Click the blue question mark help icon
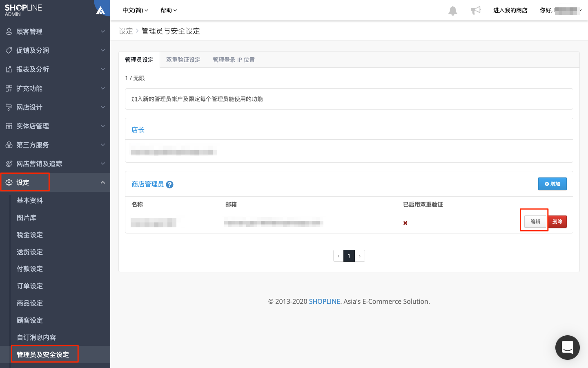The width and height of the screenshot is (588, 368). (169, 184)
